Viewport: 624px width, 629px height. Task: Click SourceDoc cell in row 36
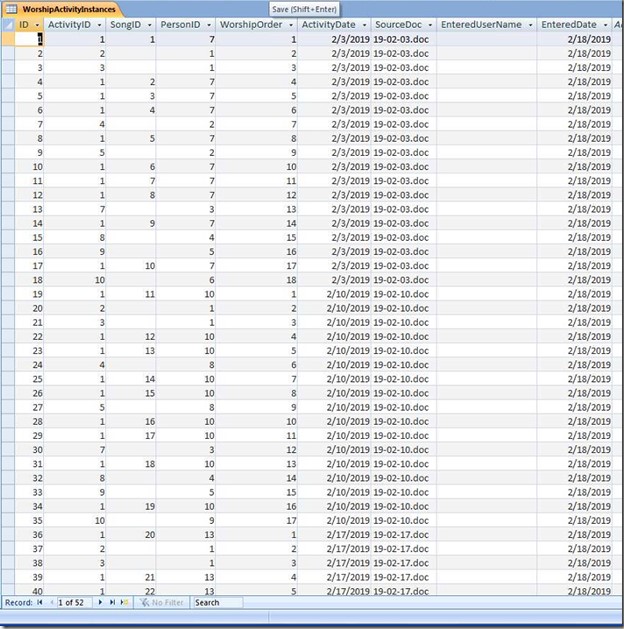click(403, 535)
